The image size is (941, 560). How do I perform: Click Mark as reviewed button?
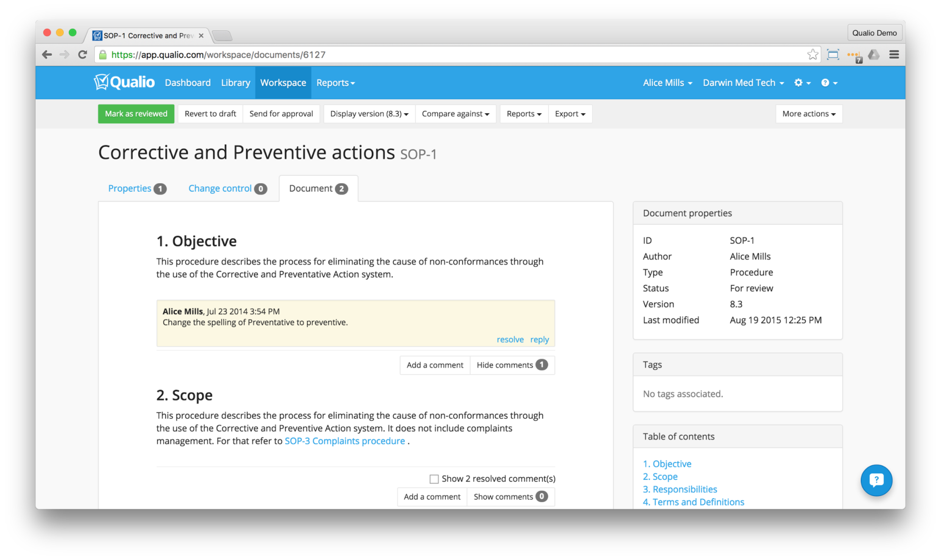point(136,113)
